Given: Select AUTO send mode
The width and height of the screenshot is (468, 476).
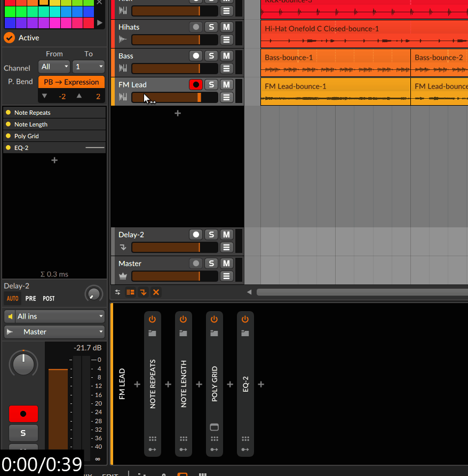Looking at the screenshot, I should coord(13,299).
